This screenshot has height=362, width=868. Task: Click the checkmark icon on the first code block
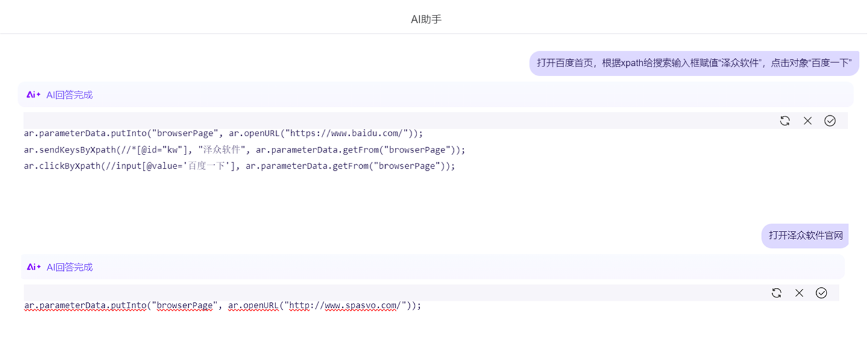(x=830, y=121)
